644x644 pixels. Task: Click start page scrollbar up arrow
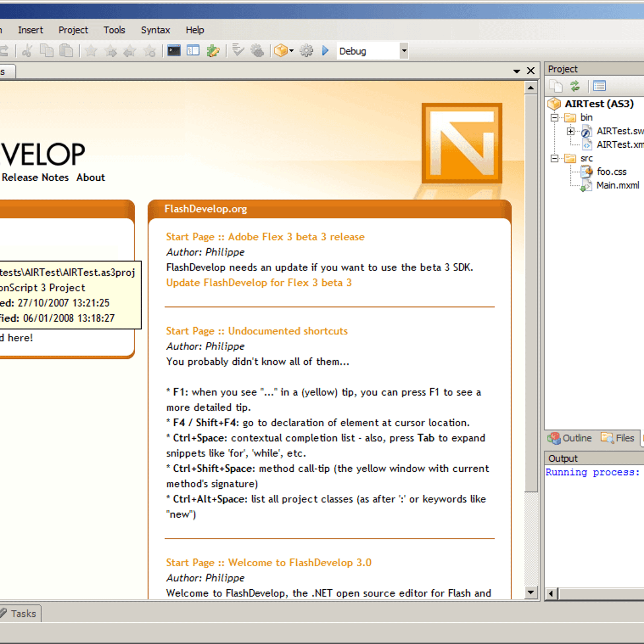pos(531,88)
